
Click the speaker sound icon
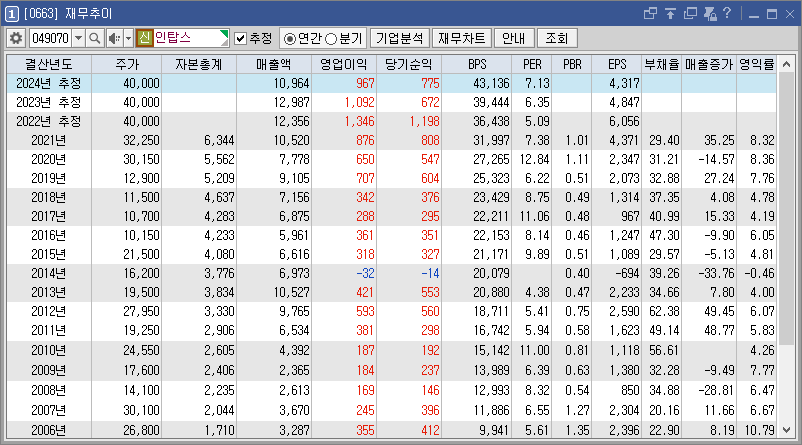[114, 38]
